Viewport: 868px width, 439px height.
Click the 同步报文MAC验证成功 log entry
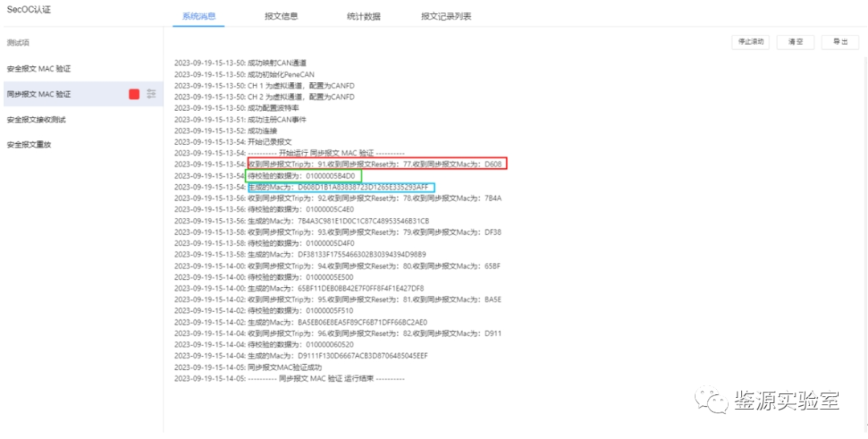pyautogui.click(x=289, y=367)
